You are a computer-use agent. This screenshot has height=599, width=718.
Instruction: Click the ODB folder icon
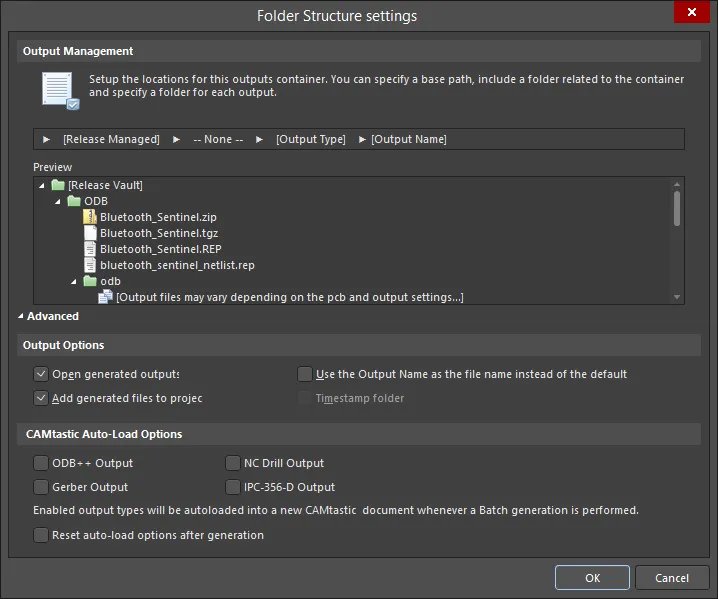(74, 201)
